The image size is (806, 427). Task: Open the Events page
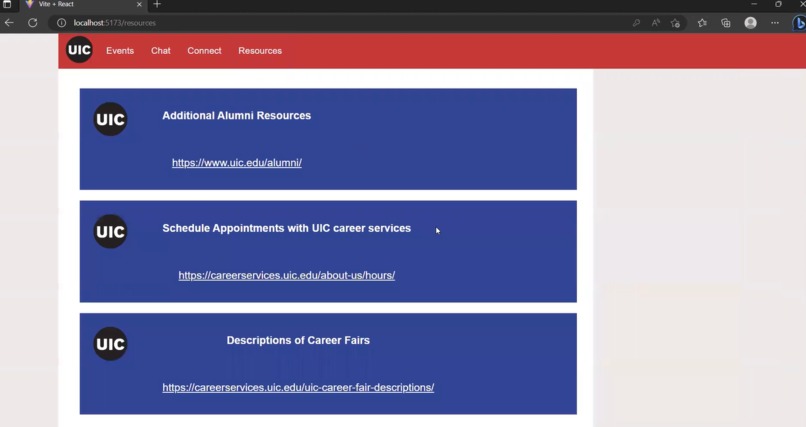point(120,51)
